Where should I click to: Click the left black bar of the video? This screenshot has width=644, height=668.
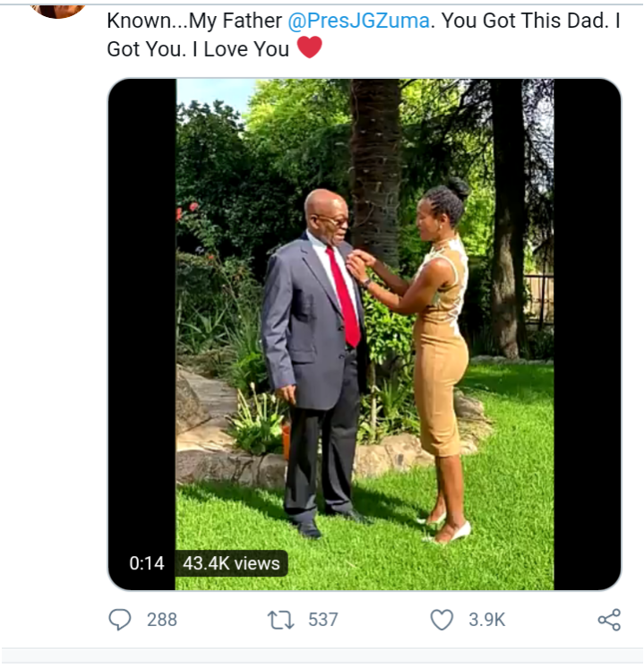click(x=142, y=313)
